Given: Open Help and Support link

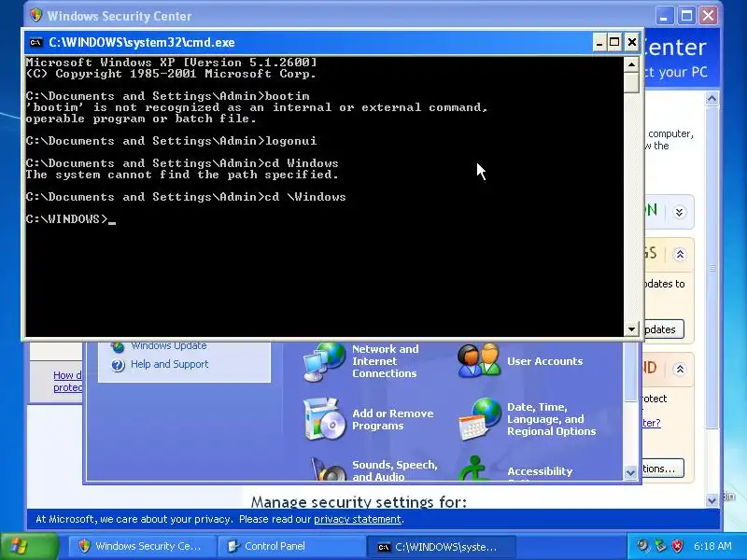Looking at the screenshot, I should point(170,364).
